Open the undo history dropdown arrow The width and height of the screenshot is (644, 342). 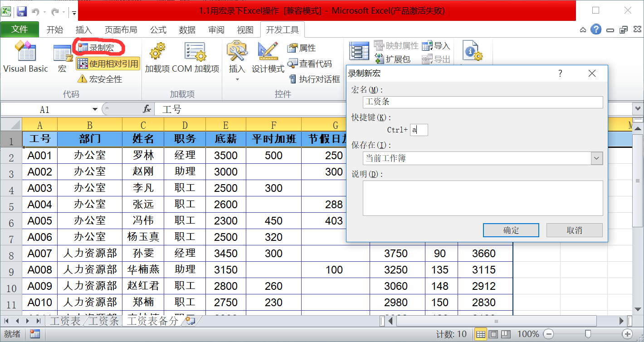click(x=44, y=11)
